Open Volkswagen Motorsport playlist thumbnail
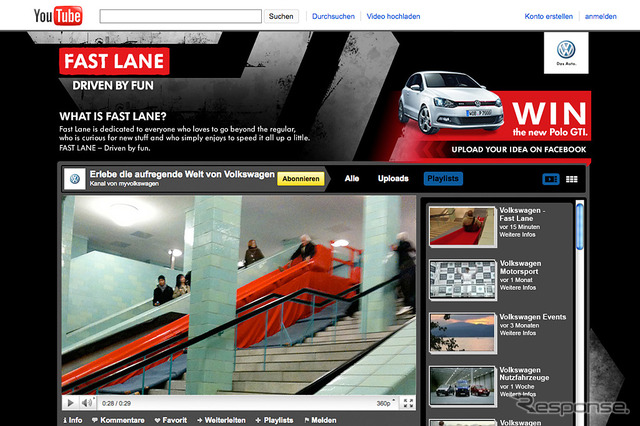Screen dimensions: 640x426 (462, 280)
